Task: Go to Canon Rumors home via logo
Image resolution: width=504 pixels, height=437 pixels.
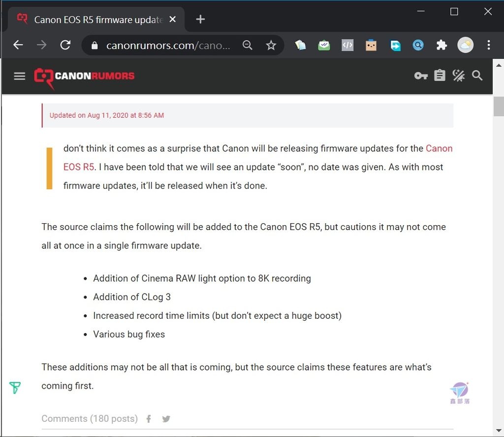Action: point(84,77)
